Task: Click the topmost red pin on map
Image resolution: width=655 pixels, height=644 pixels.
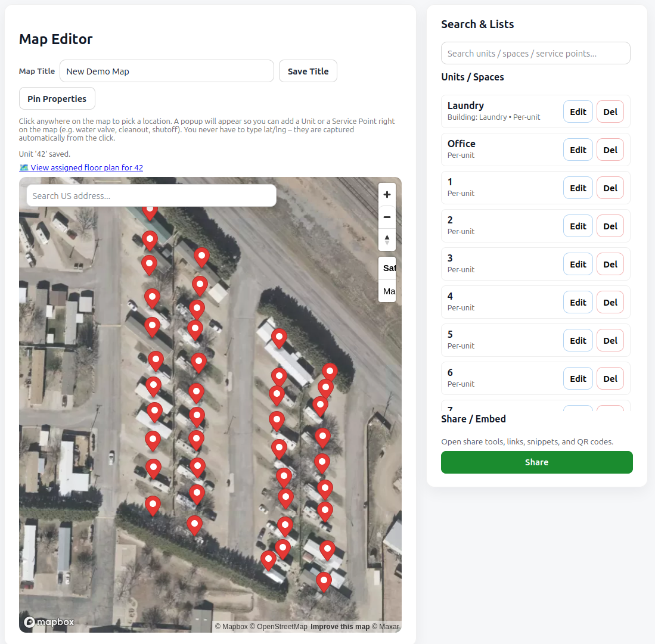Action: point(150,210)
